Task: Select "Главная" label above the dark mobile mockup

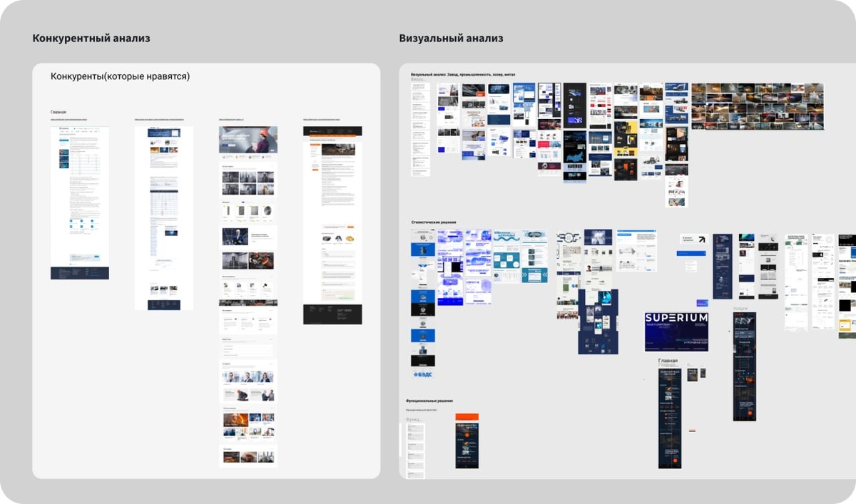Action: [x=668, y=361]
